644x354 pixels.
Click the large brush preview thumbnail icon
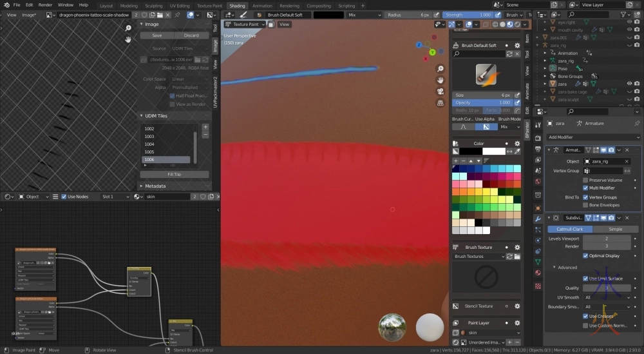pos(486,74)
